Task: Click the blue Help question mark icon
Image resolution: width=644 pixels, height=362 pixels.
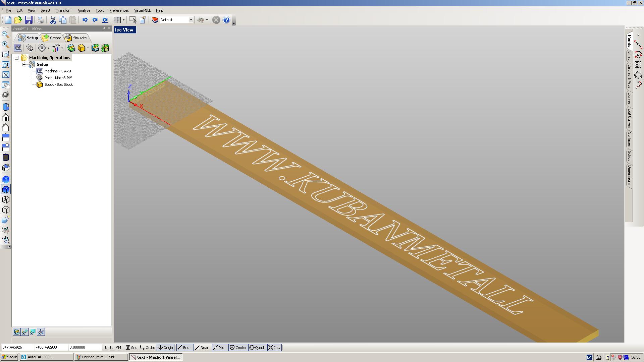Action: click(226, 20)
